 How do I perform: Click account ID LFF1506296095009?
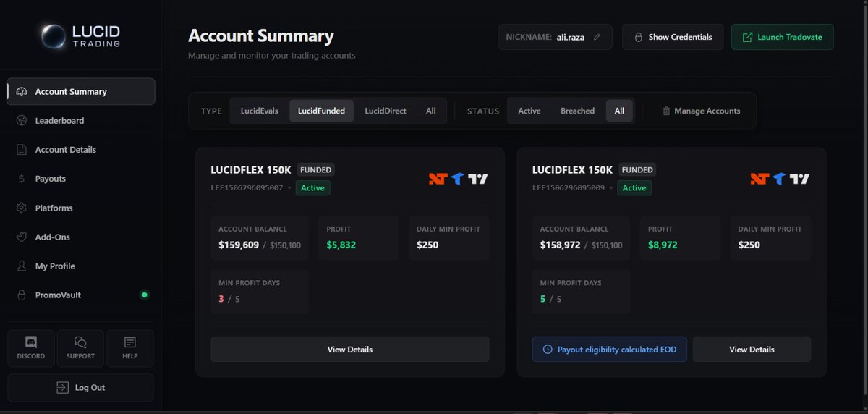(x=569, y=187)
